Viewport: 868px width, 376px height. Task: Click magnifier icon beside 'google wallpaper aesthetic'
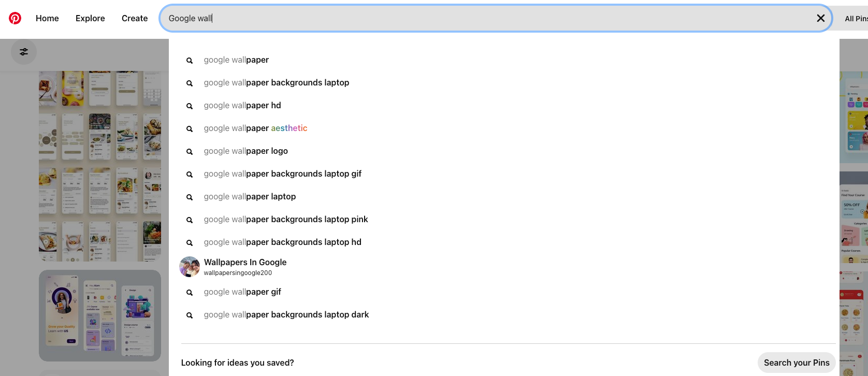coord(190,129)
